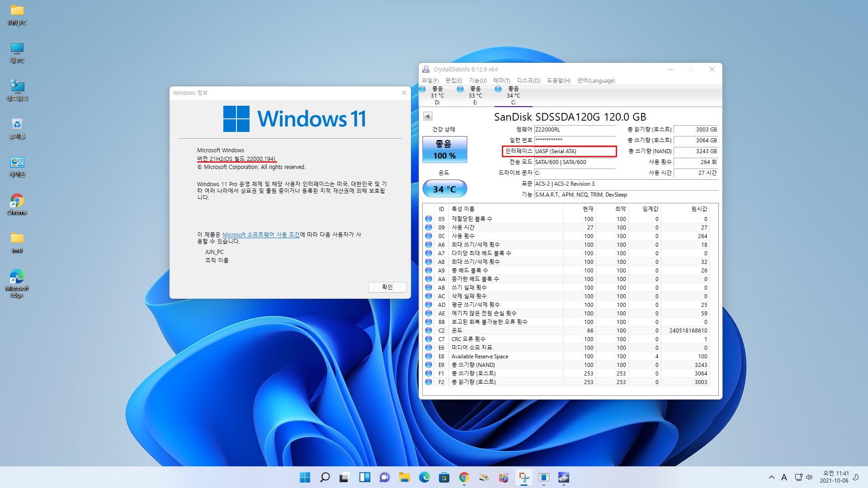Expand the hidden system tray icons chevron

tap(771, 477)
